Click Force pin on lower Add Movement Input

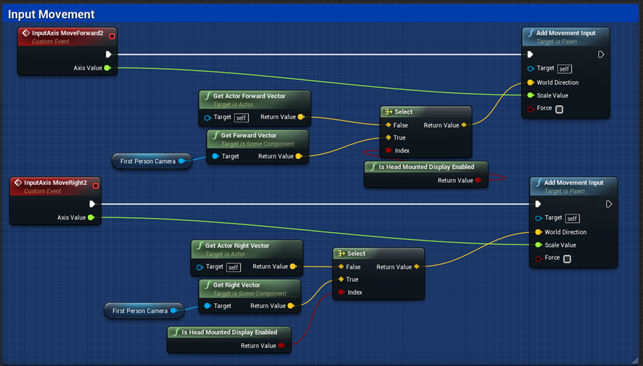click(x=538, y=259)
